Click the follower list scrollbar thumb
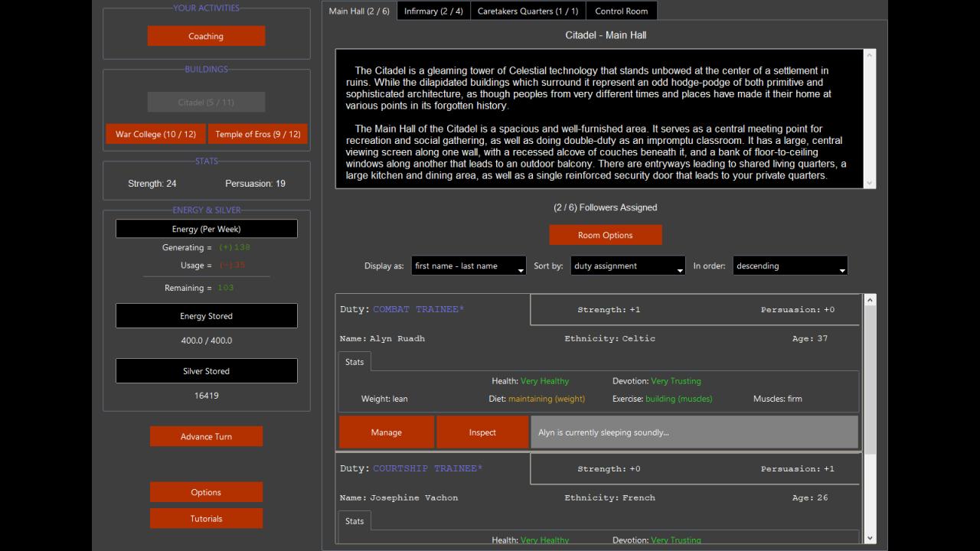The width and height of the screenshot is (980, 551). click(x=869, y=380)
